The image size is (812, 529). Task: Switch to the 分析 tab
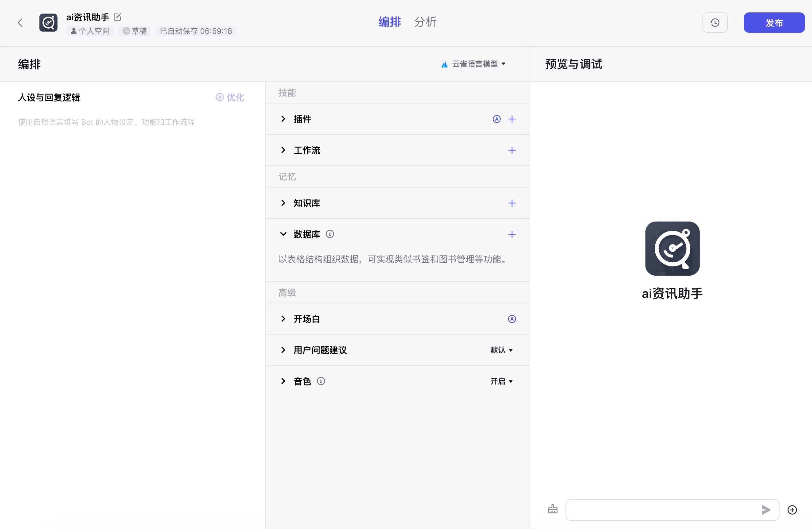coord(425,22)
